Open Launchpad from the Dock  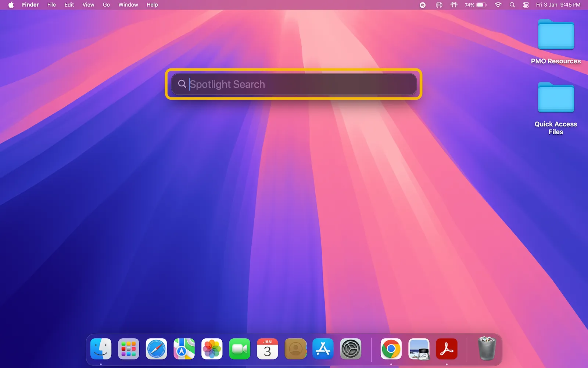point(129,349)
